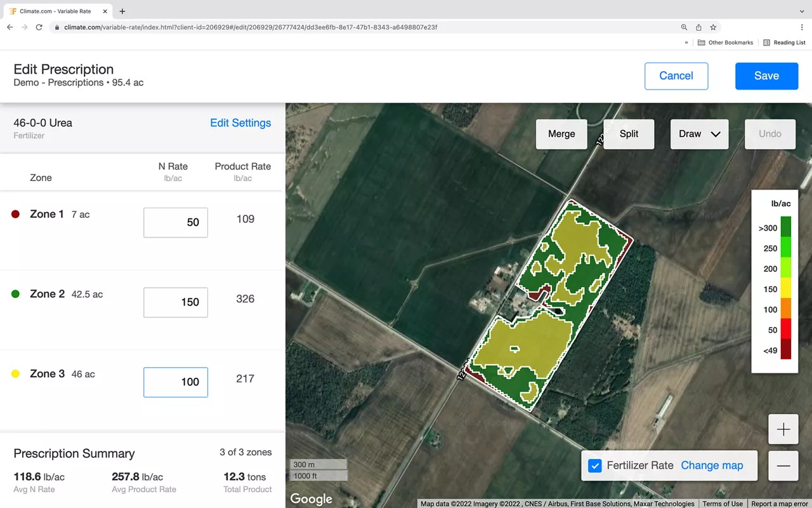Viewport: 812px width, 508px height.
Task: Open the map Terms of Use link
Action: pos(723,504)
